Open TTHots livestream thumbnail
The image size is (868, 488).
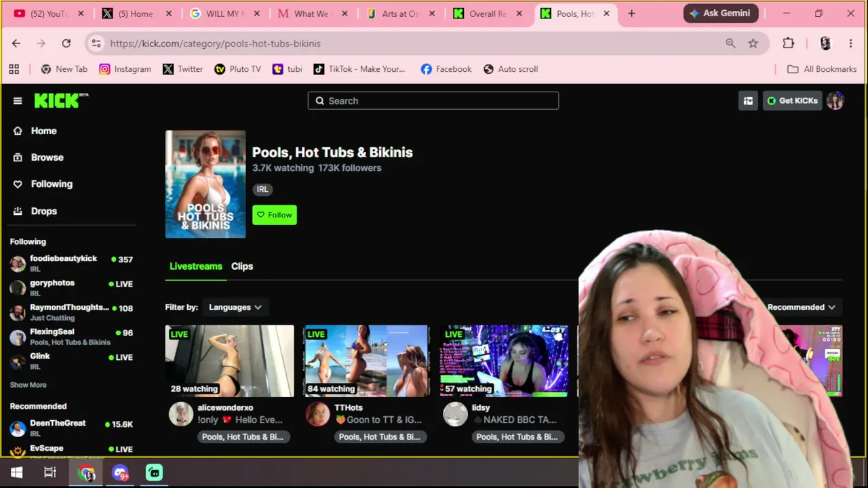pyautogui.click(x=366, y=361)
